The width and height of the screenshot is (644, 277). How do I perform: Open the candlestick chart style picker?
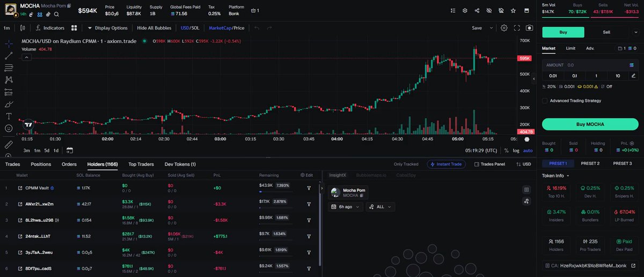tap(23, 28)
